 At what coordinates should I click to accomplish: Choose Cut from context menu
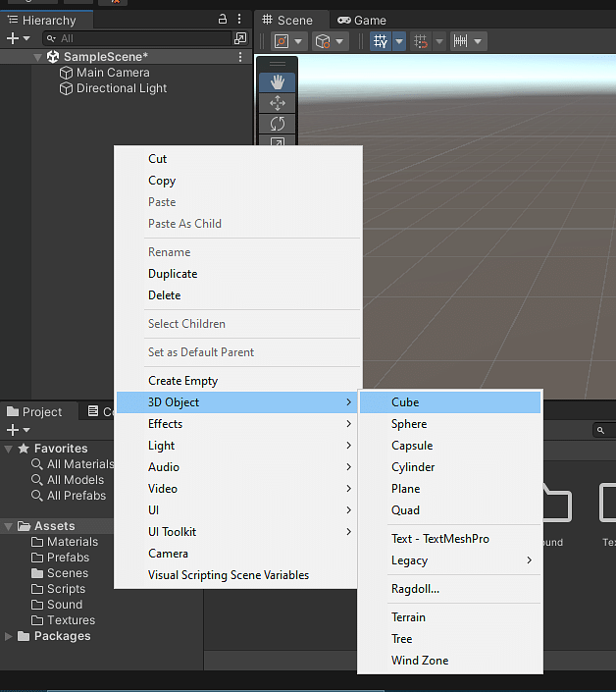click(238, 159)
